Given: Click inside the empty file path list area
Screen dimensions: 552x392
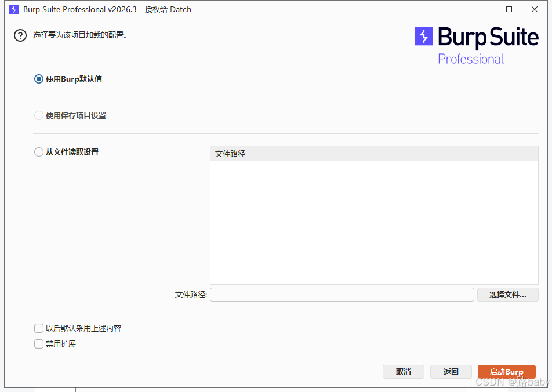Looking at the screenshot, I should [373, 222].
